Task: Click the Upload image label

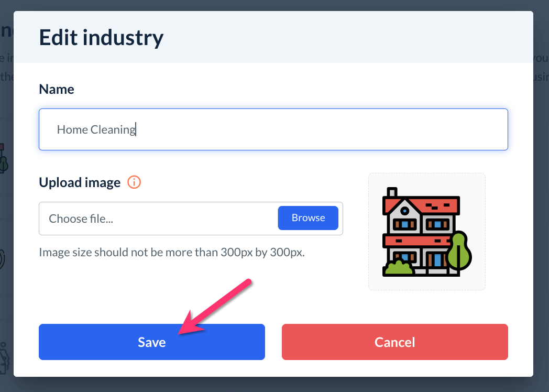Action: pyautogui.click(x=80, y=182)
